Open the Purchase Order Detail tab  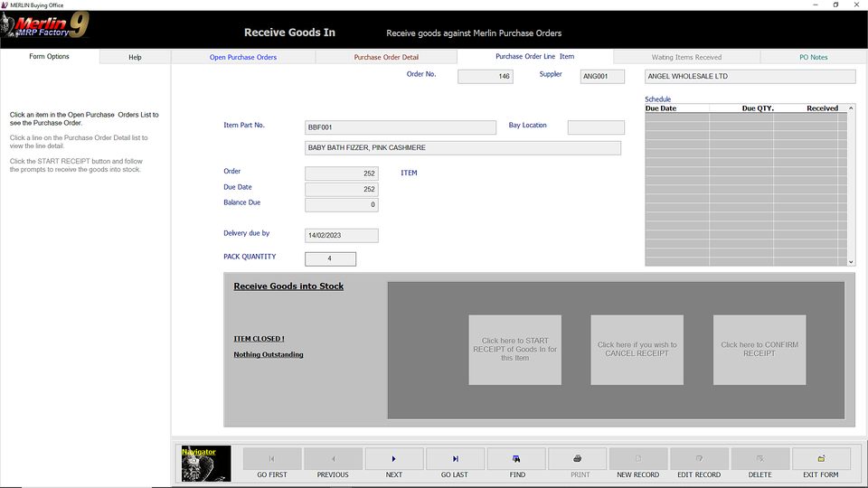coord(386,57)
